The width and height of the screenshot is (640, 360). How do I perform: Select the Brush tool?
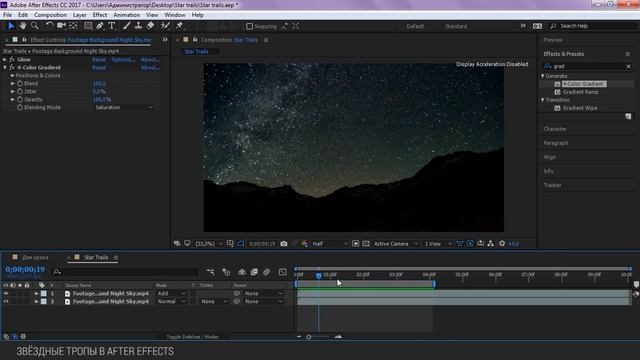127,26
